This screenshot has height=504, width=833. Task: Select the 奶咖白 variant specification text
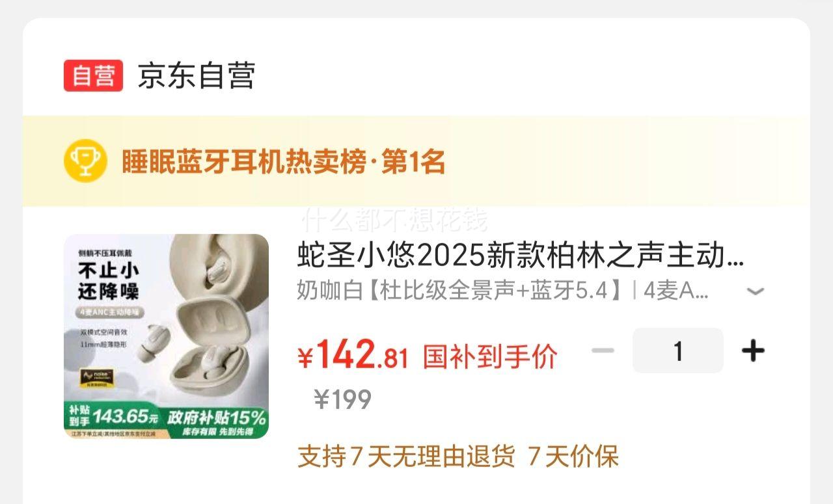pos(502,291)
